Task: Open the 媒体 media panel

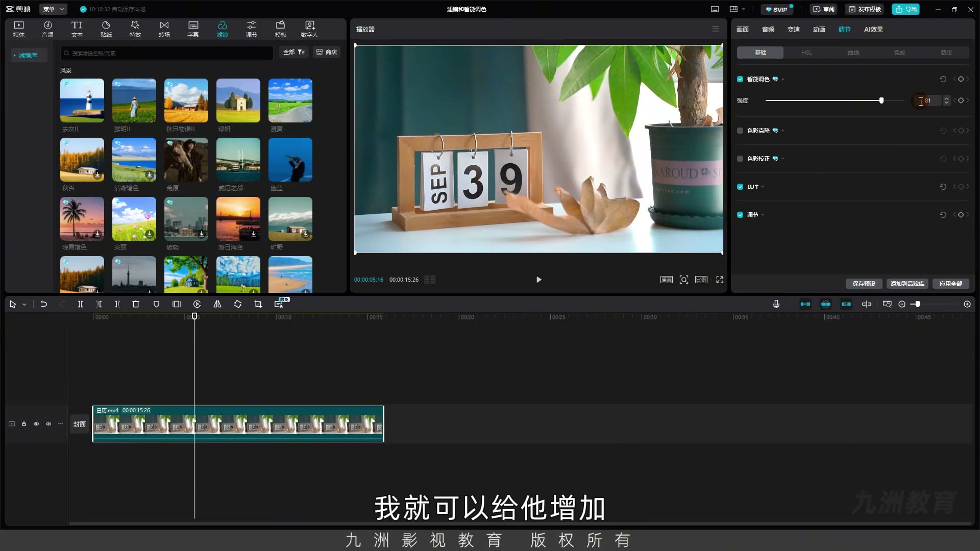Action: tap(19, 29)
